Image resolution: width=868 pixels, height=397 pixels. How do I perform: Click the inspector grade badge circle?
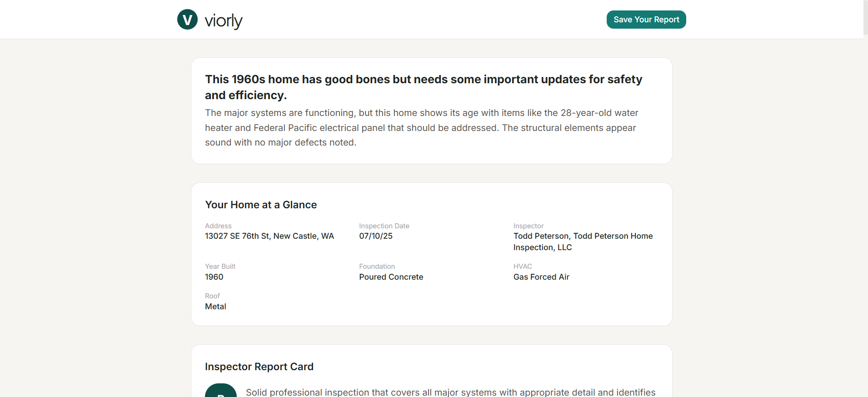pyautogui.click(x=221, y=392)
